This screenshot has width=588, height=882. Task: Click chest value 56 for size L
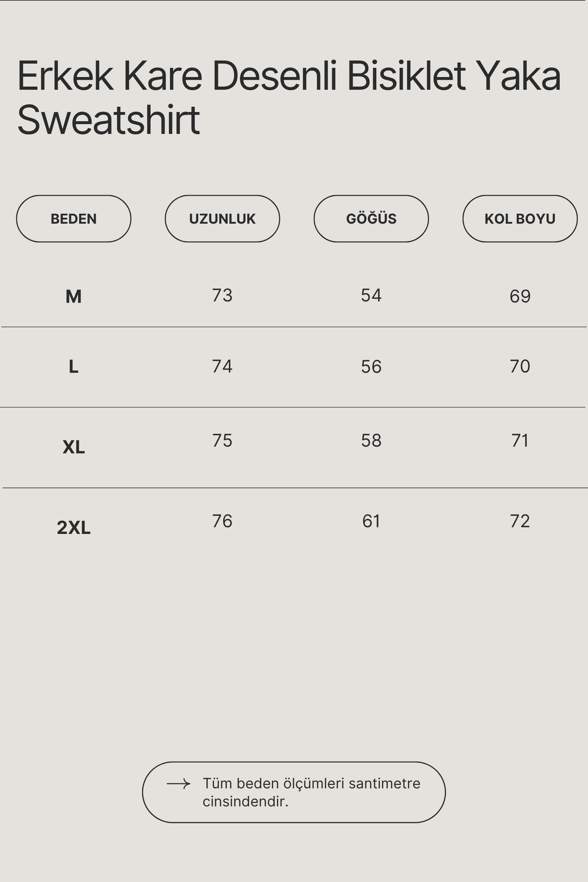point(371,366)
